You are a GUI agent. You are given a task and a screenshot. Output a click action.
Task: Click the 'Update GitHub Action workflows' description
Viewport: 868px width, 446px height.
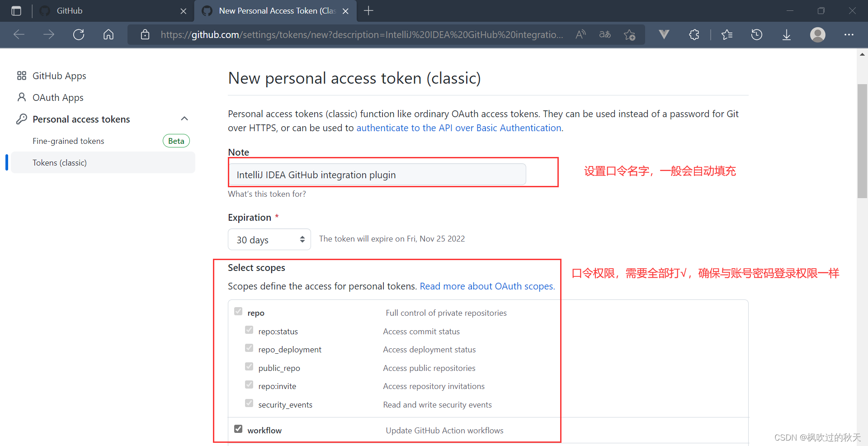pos(444,431)
